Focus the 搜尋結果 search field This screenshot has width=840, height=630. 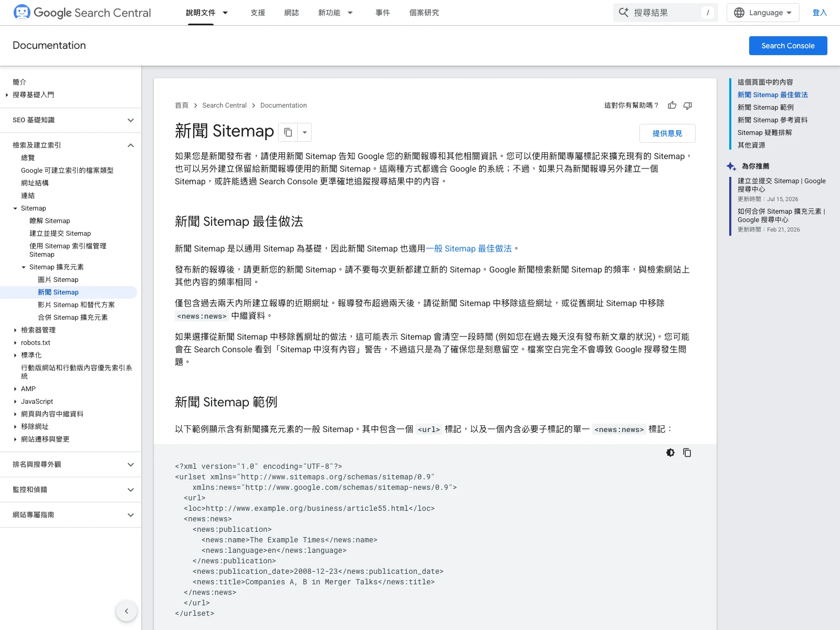(x=666, y=13)
